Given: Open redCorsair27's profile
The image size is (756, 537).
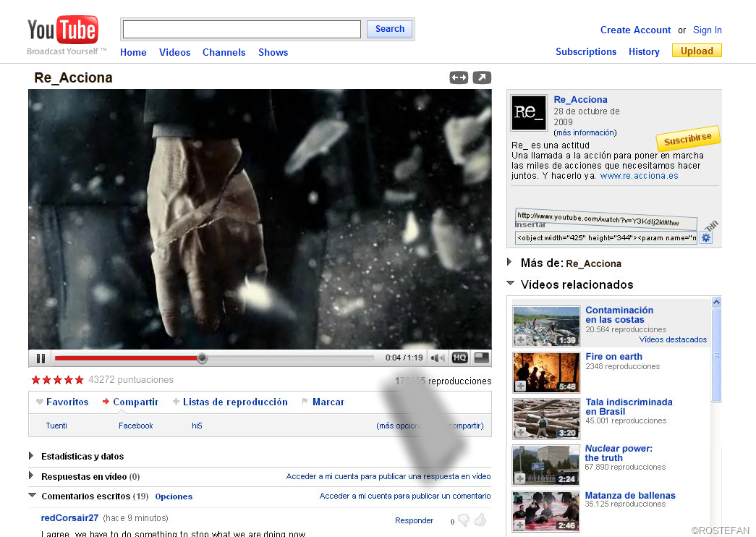Looking at the screenshot, I should pyautogui.click(x=69, y=517).
